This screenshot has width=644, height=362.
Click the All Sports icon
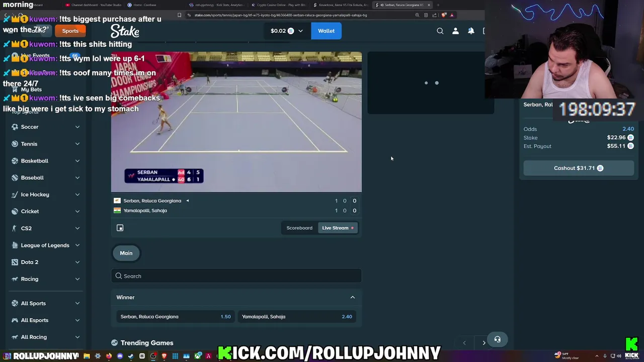point(15,303)
